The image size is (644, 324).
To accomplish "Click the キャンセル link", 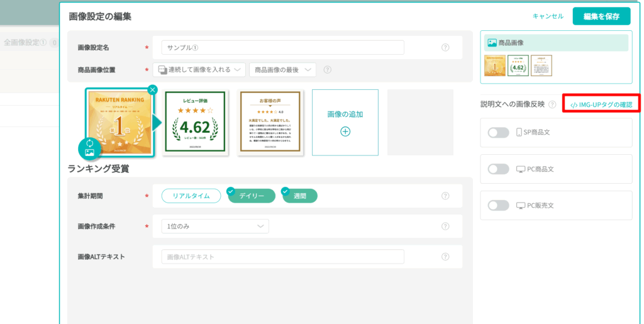I will 548,16.
